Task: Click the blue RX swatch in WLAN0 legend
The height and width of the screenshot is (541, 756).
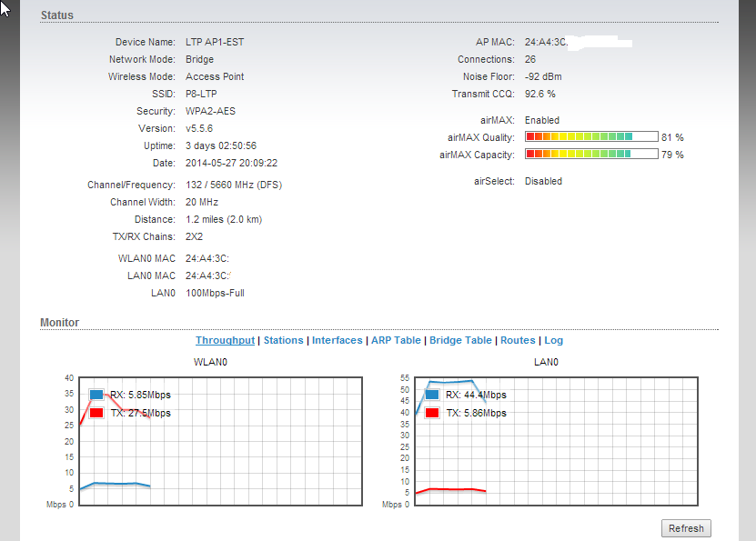Action: [x=96, y=395]
